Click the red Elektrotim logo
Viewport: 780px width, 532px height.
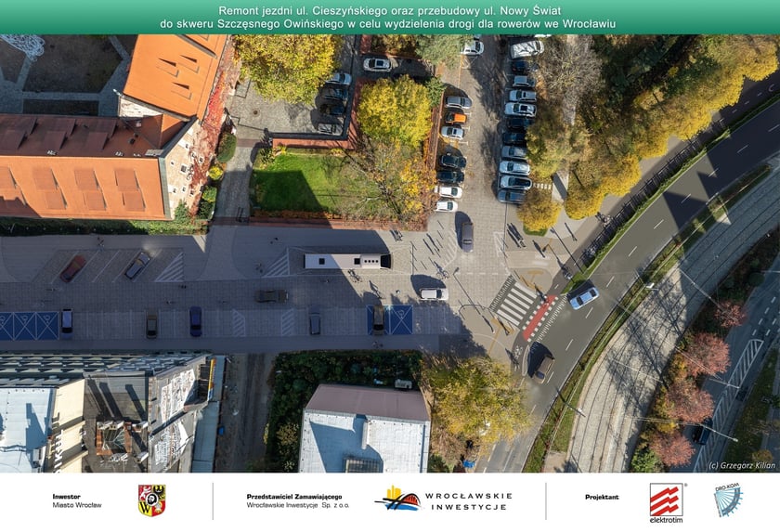point(666,502)
